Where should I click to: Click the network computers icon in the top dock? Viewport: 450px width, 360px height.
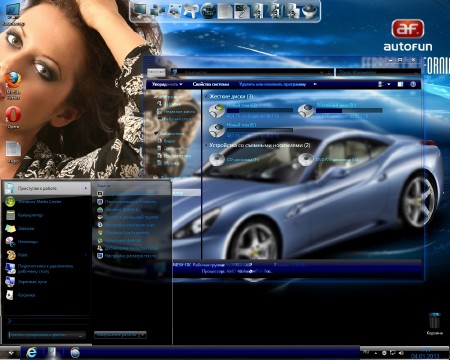coord(157,11)
